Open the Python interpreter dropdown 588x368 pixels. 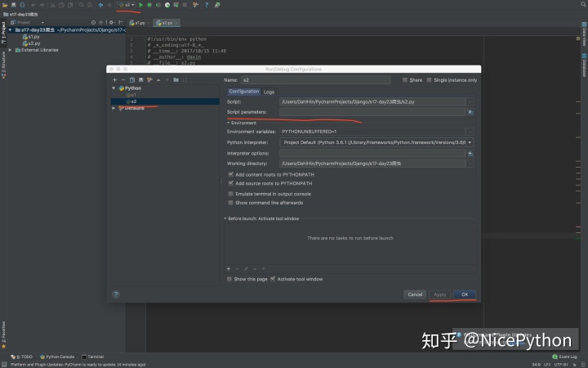click(x=470, y=142)
